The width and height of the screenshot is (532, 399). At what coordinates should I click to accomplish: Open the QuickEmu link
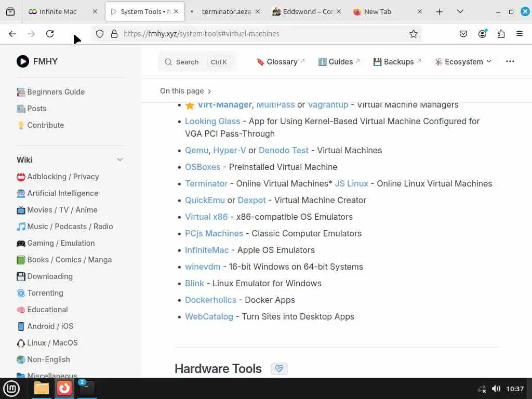(x=205, y=200)
